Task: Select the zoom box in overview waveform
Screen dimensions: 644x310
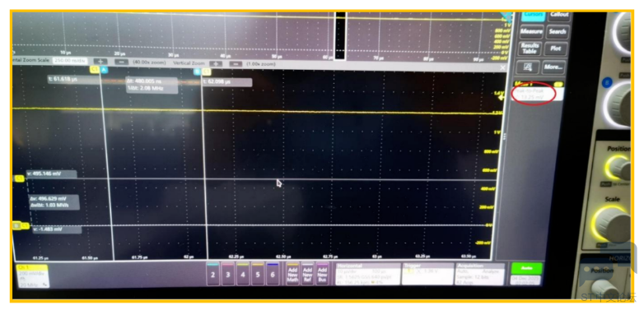Action: coord(340,35)
